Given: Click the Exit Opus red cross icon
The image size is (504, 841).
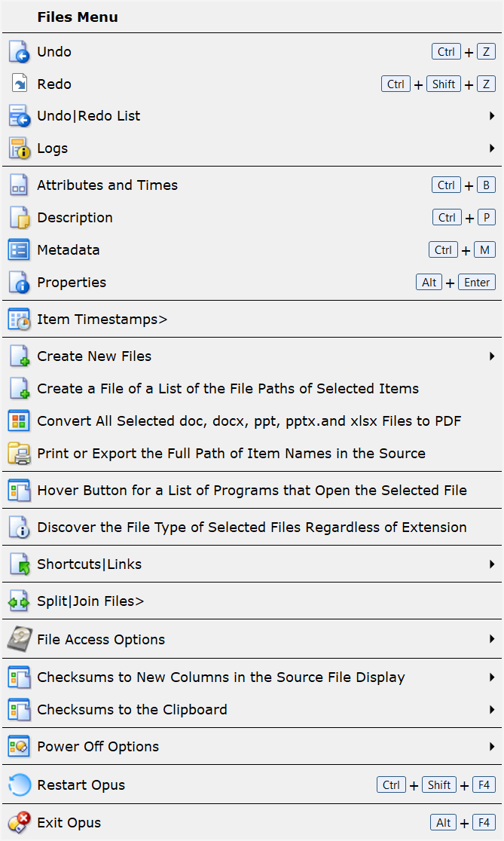Looking at the screenshot, I should 19,823.
